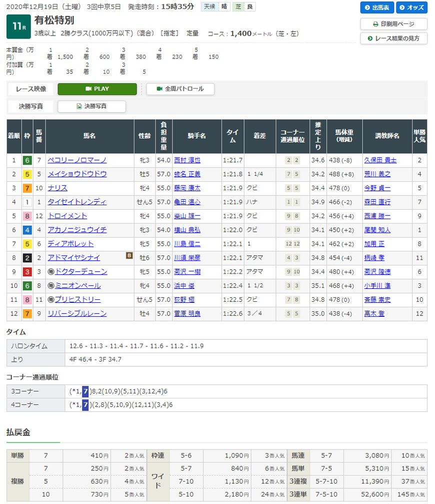This screenshot has width=435, height=504.
Task: Click the blinker B icon beside アドマイヤシナイ
Action: coord(129,256)
